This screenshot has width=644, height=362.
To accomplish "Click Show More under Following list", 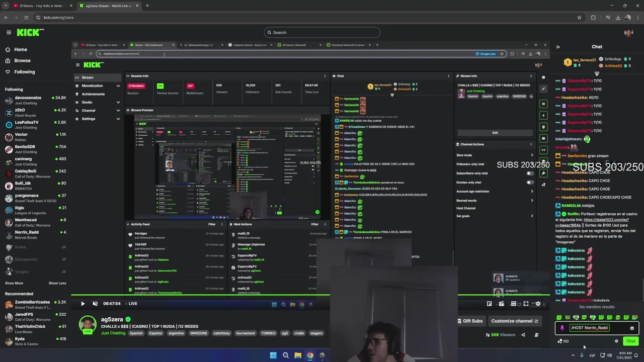I will pyautogui.click(x=14, y=283).
